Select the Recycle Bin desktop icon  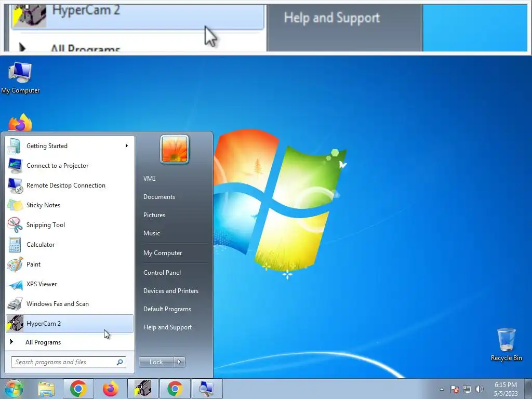click(x=506, y=345)
